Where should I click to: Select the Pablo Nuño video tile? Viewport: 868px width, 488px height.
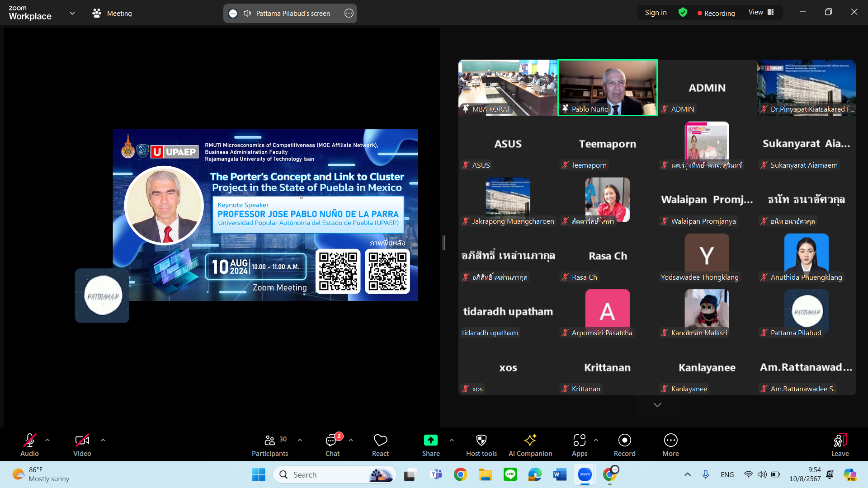click(608, 88)
